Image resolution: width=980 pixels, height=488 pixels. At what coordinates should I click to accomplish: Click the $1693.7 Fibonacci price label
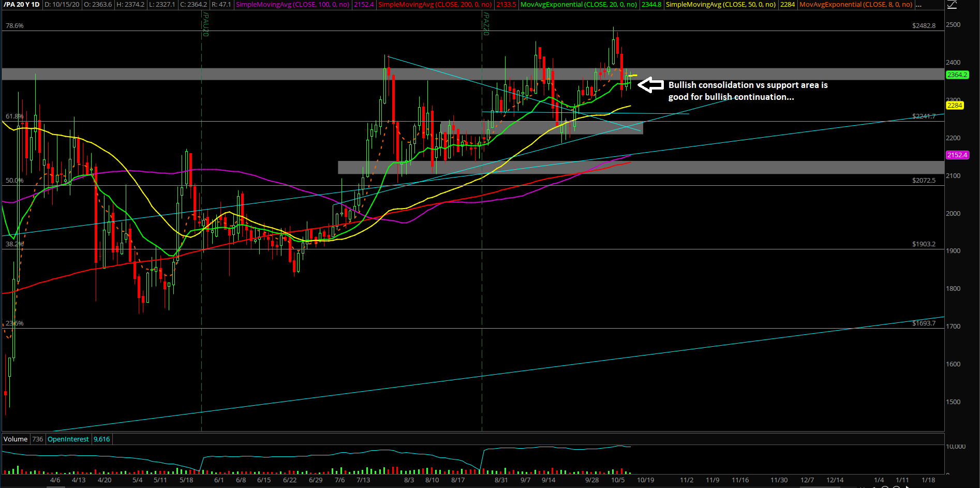[x=924, y=323]
